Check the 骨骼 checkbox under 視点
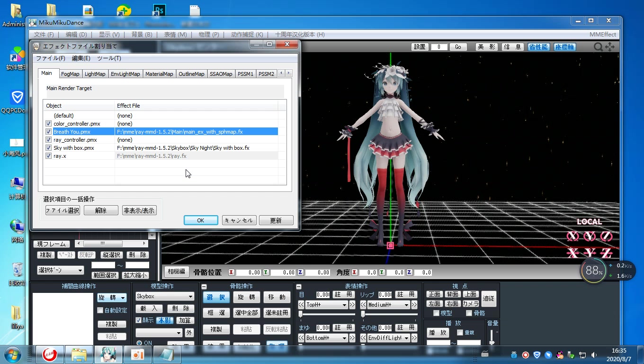 (x=469, y=313)
